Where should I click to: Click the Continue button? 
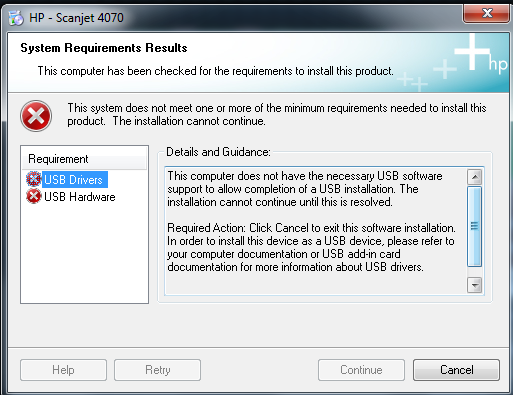tap(361, 370)
